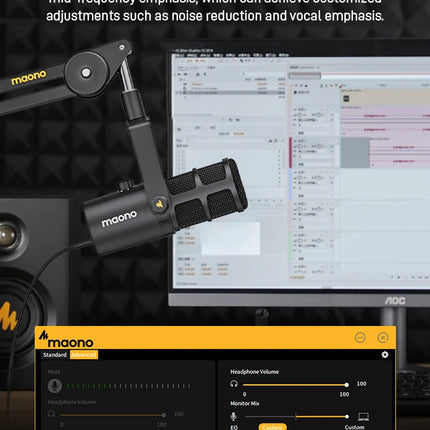Close the Maono control window

coord(383,338)
